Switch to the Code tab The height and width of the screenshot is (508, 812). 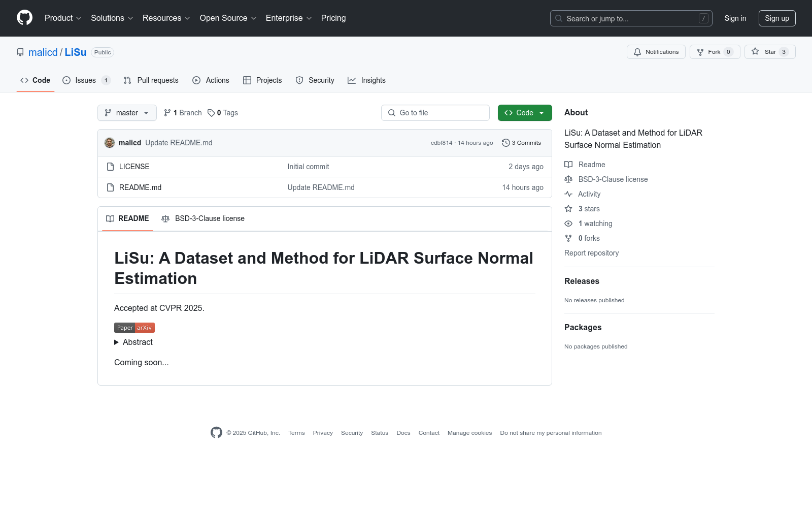(36, 80)
